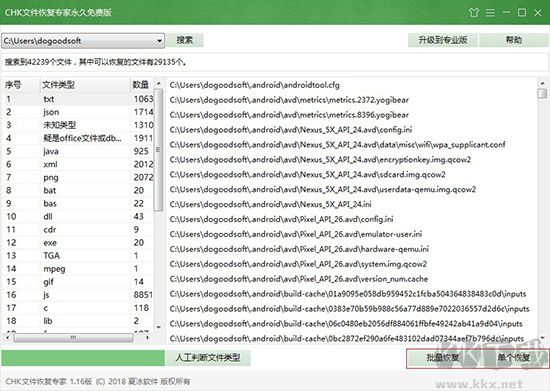
Task: Select the bat file type row
Action: 78,190
